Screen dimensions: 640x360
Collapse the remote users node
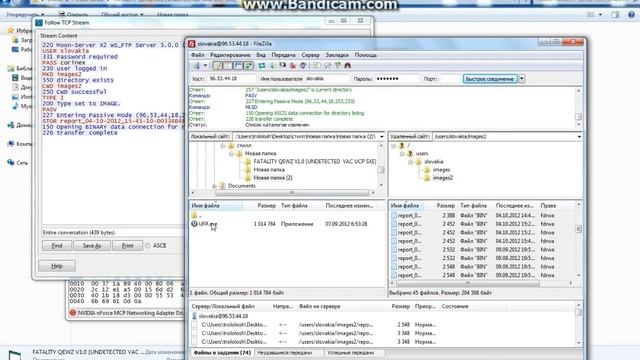pyautogui.click(x=402, y=154)
